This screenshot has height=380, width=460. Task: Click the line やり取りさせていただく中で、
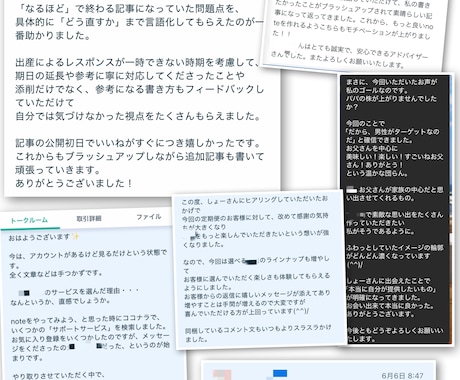pos(59,376)
